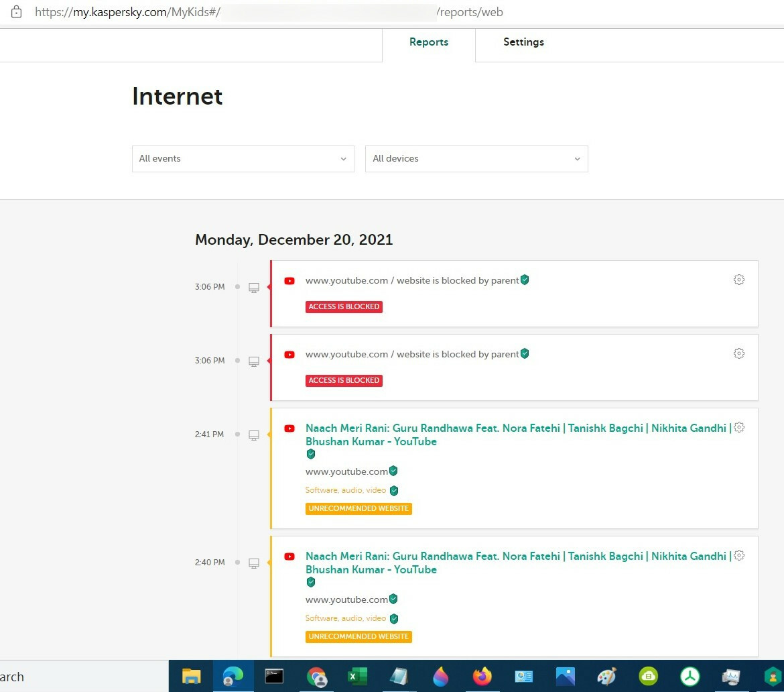Click second www.youtube.com / website is blocked text

point(412,355)
